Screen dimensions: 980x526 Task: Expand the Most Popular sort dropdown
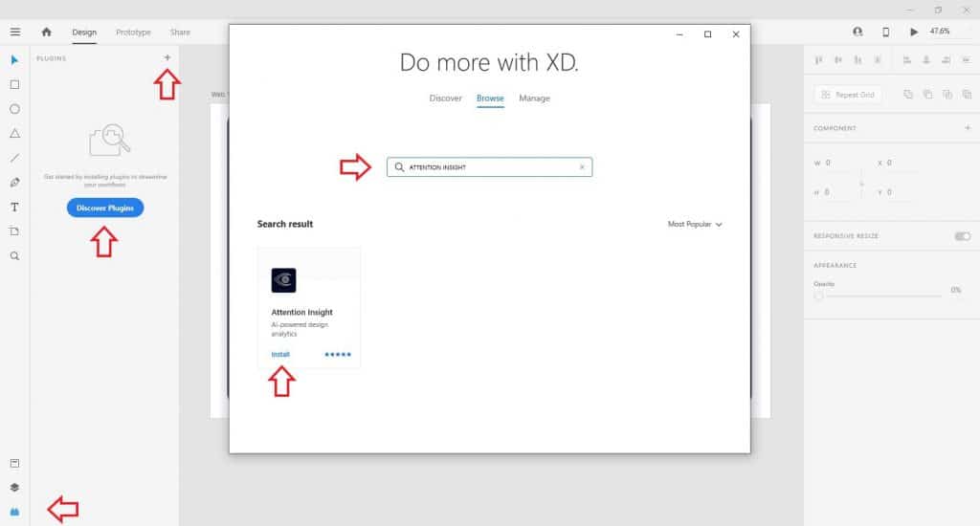695,225
